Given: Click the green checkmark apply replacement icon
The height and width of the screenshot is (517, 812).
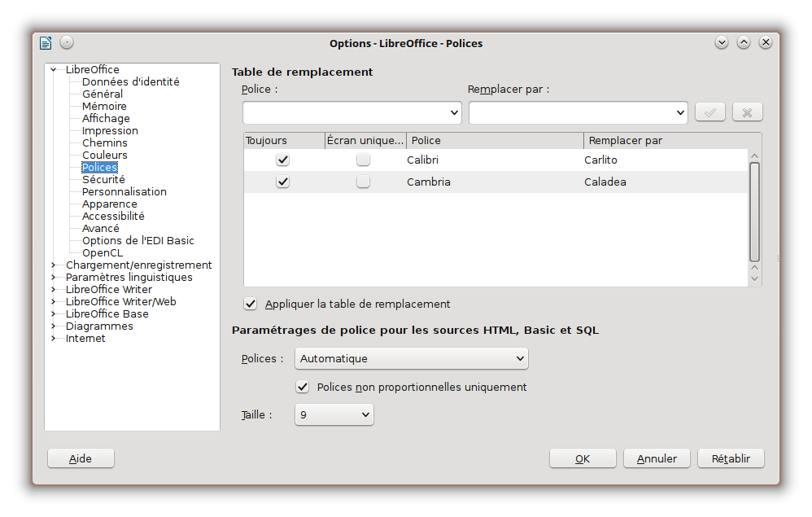Looking at the screenshot, I should [x=709, y=112].
